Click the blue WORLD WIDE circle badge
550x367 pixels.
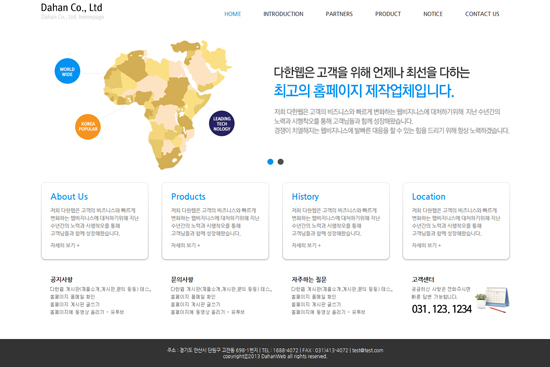67,71
